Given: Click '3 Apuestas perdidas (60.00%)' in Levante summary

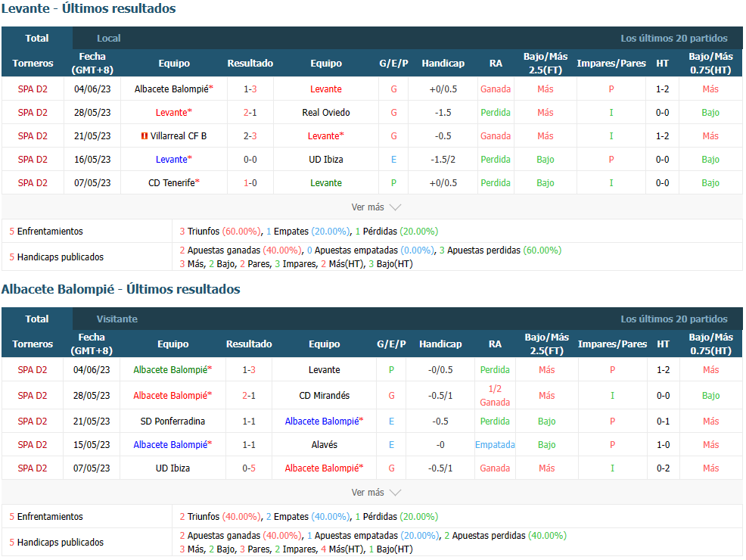Looking at the screenshot, I should click(x=500, y=250).
